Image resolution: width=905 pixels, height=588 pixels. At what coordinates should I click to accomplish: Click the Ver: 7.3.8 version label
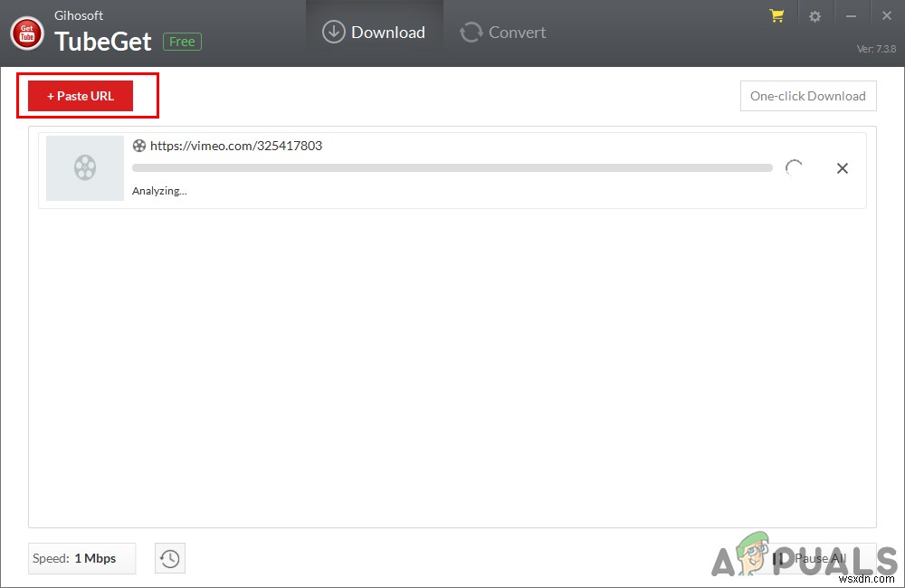(876, 49)
